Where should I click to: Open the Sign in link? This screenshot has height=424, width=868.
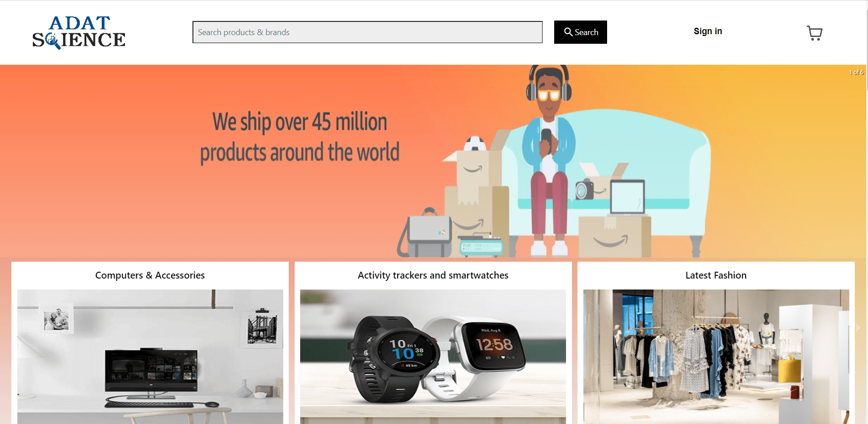click(708, 31)
